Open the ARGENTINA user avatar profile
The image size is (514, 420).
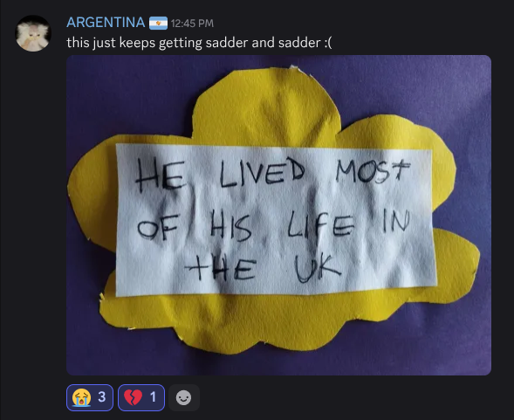[33, 33]
